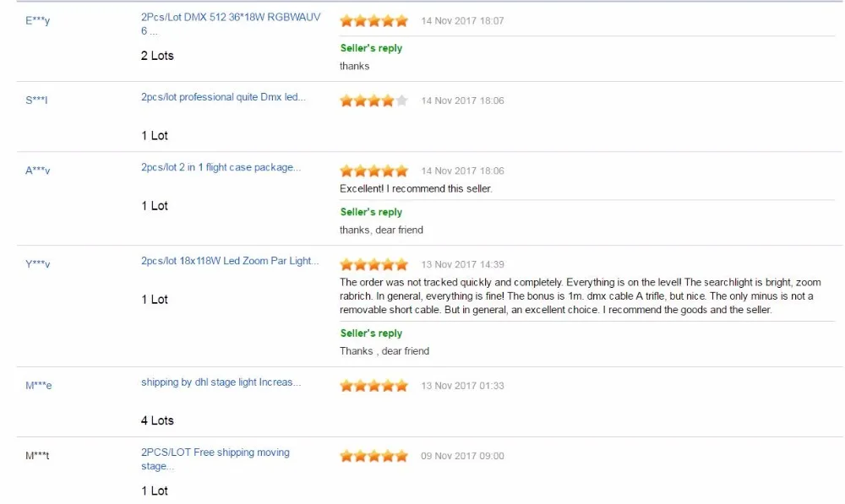This screenshot has width=845, height=504.
Task: Click star rating on Y***v review
Action: tap(374, 264)
